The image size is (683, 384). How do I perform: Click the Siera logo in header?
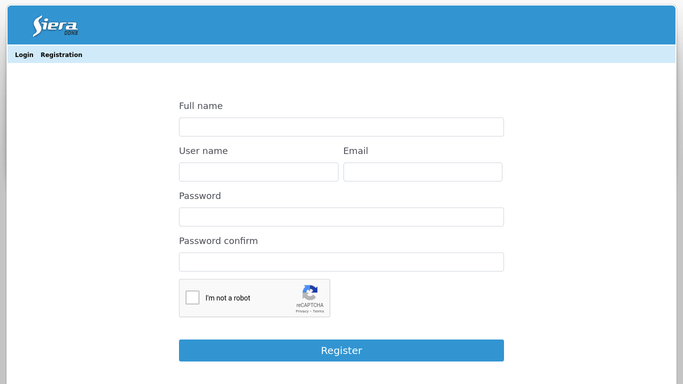[x=55, y=26]
